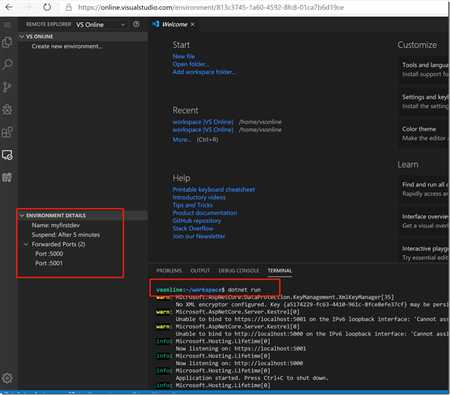Click the browser back arrow
Image resolution: width=450 pixels, height=395 pixels.
9,7
